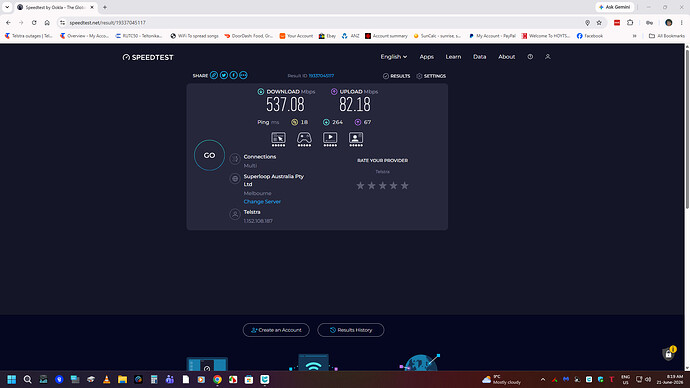
Task: Click the upload latency icon showing 67
Action: [358, 122]
